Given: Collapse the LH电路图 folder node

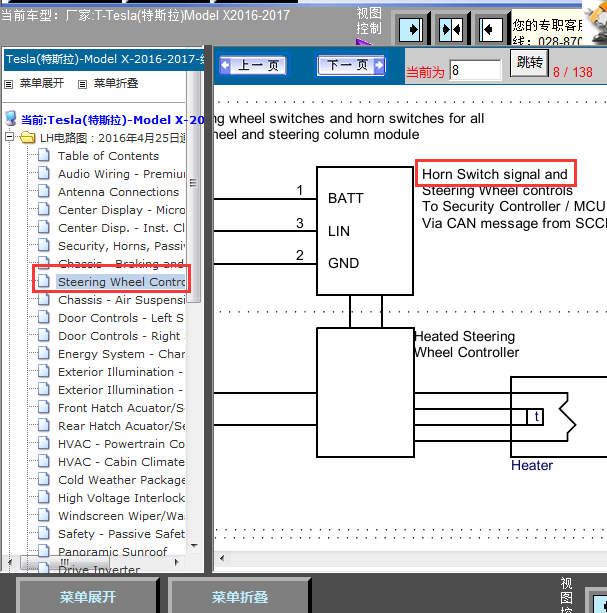Looking at the screenshot, I should tap(9, 137).
